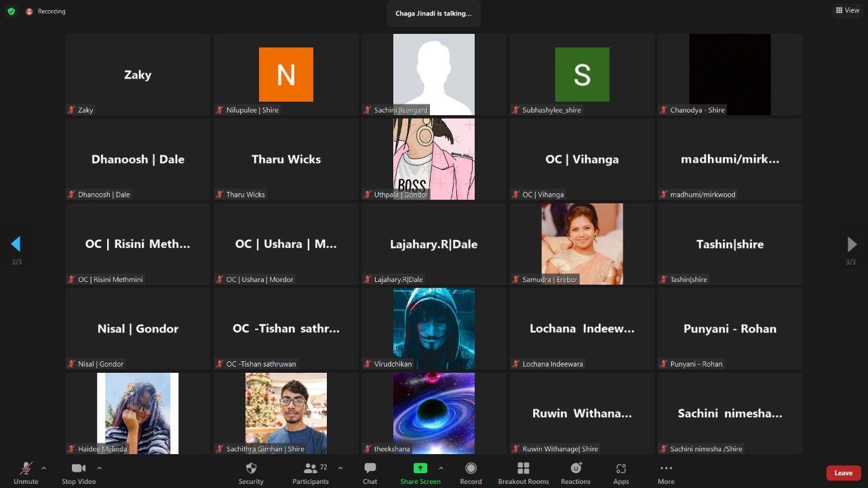The image size is (868, 488).
Task: Open the View layout menu
Action: click(848, 10)
